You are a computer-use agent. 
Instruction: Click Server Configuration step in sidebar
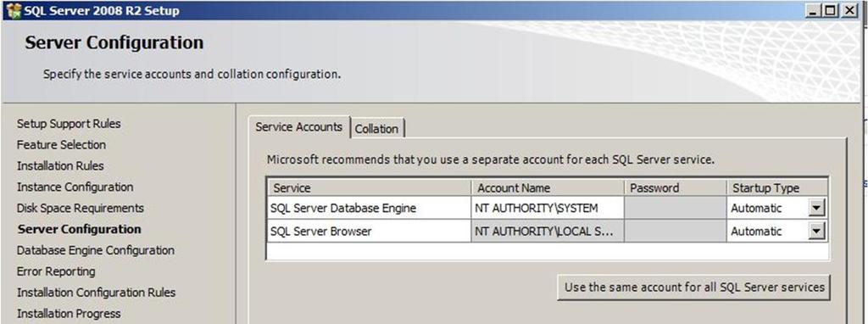(x=80, y=229)
